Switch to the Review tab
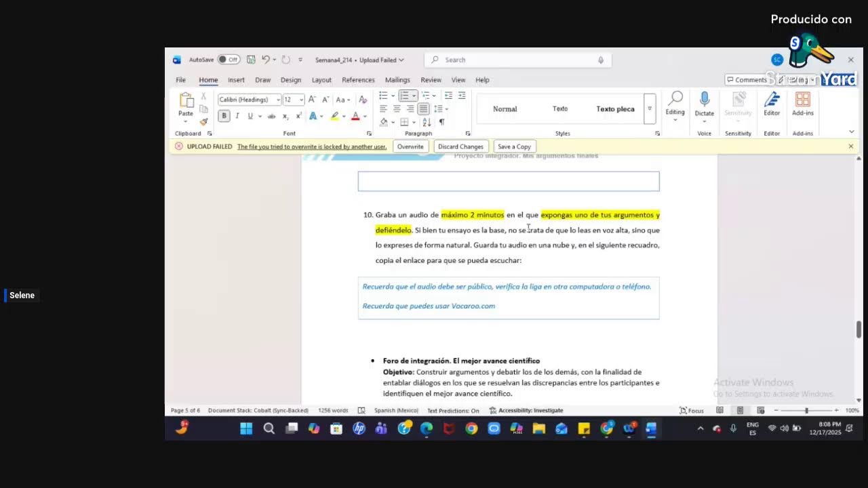The width and height of the screenshot is (868, 488). (431, 80)
